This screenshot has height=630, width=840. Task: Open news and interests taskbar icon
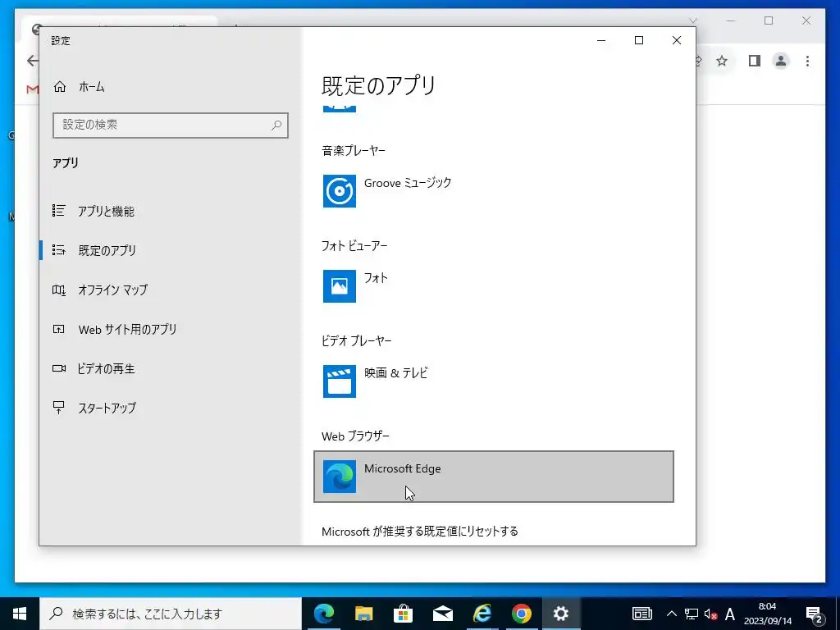pos(641,614)
